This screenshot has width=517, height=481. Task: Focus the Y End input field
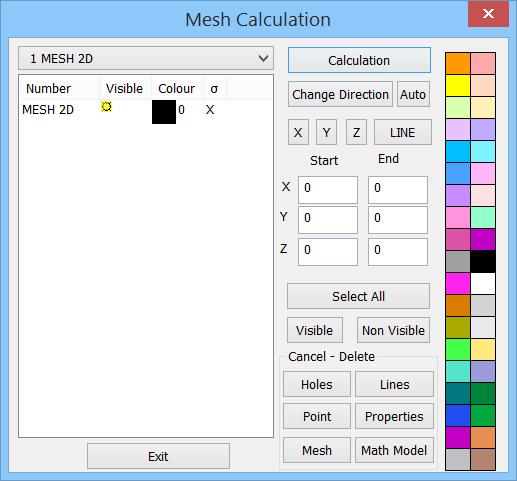[398, 220]
